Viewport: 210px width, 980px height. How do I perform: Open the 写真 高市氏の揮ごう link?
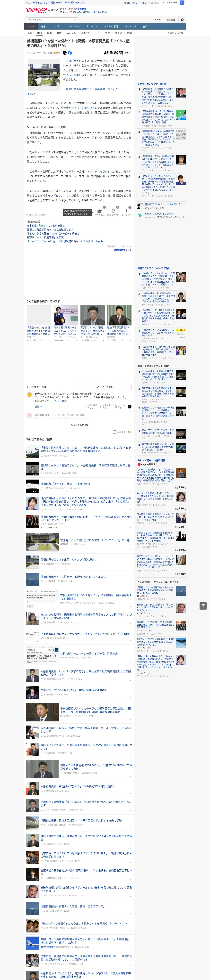click(x=93, y=89)
